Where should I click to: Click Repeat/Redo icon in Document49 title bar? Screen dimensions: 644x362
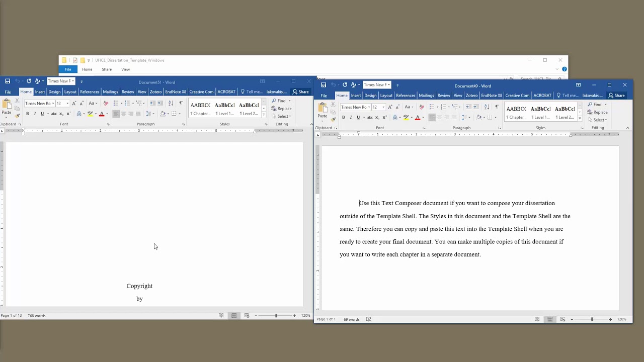pos(345,84)
